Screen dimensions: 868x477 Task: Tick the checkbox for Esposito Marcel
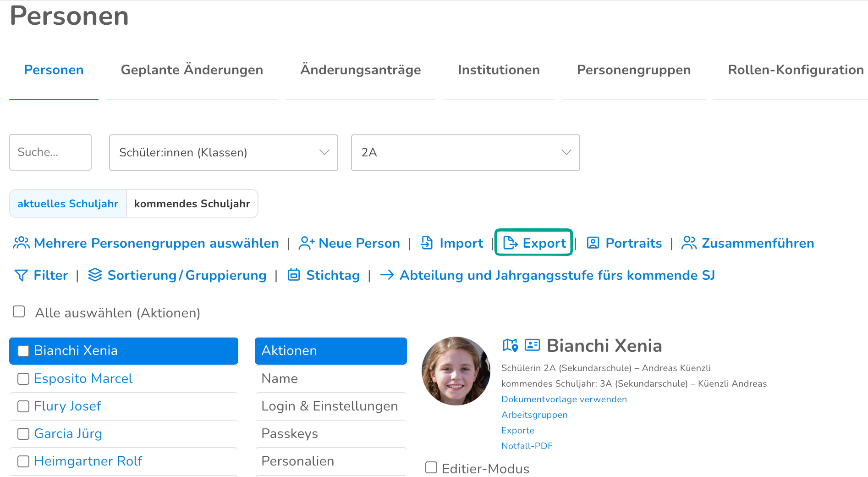click(23, 379)
